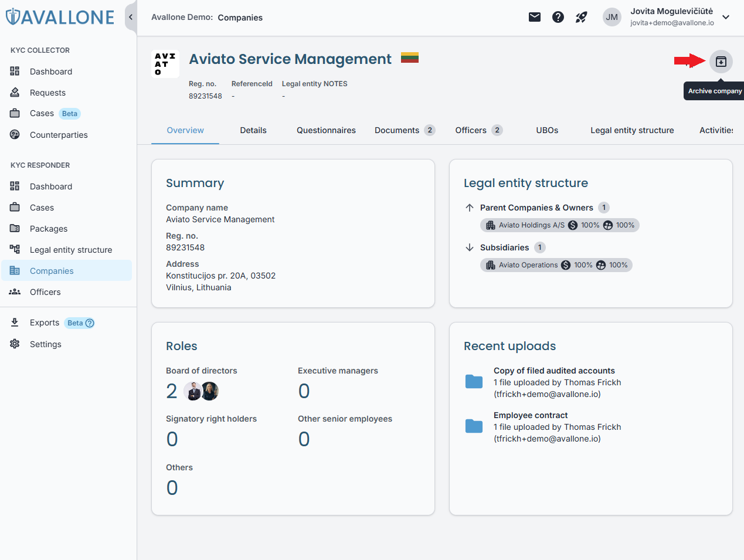Viewport: 744px width, 560px height.
Task: Open KYC Responder Dashboard icon
Action: (15, 186)
